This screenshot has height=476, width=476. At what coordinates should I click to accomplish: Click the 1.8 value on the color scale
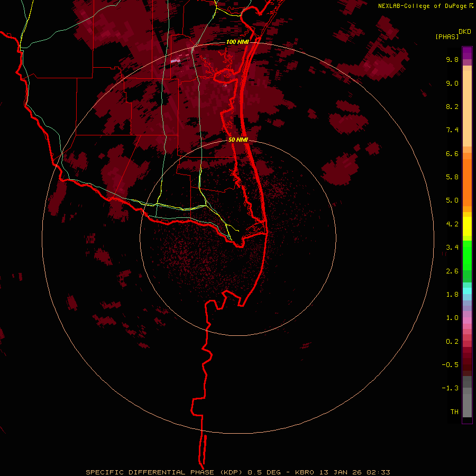[x=452, y=295]
